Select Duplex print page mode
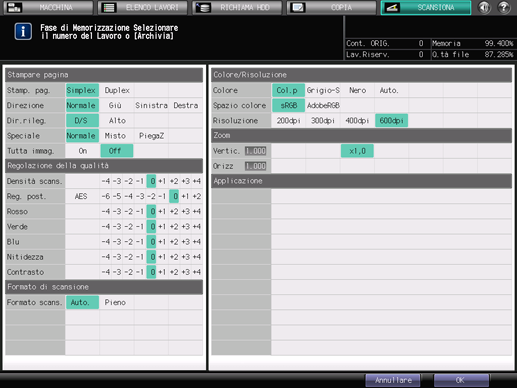 [x=117, y=90]
